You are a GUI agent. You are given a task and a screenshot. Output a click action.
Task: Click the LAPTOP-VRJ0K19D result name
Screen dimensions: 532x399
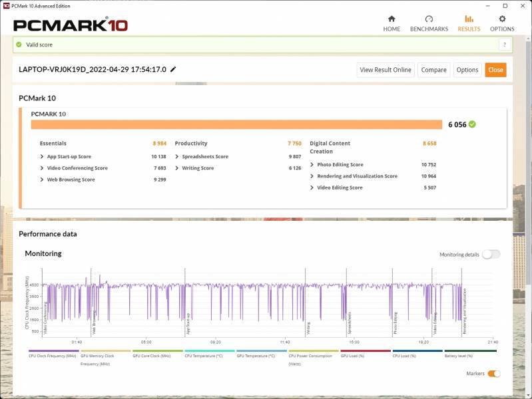click(x=93, y=70)
